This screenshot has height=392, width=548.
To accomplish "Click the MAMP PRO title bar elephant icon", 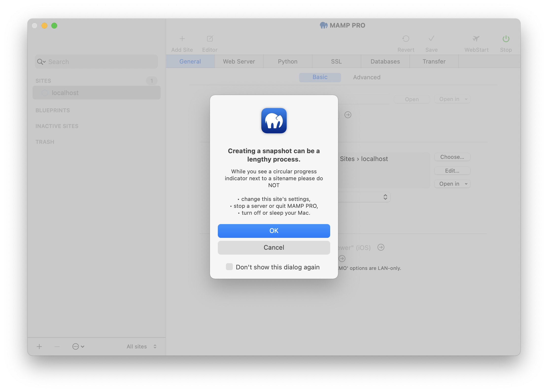I will coord(324,25).
